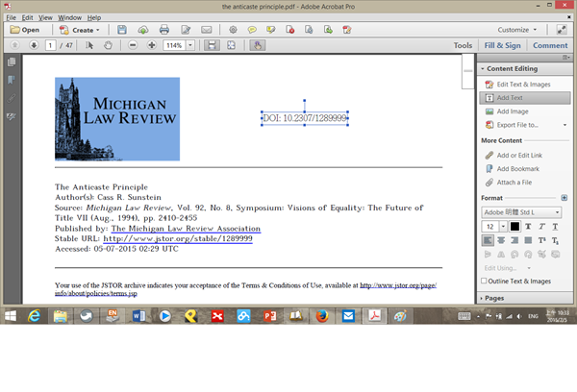Open the Edit menu
This screenshot has height=392, width=577.
pyautogui.click(x=27, y=17)
